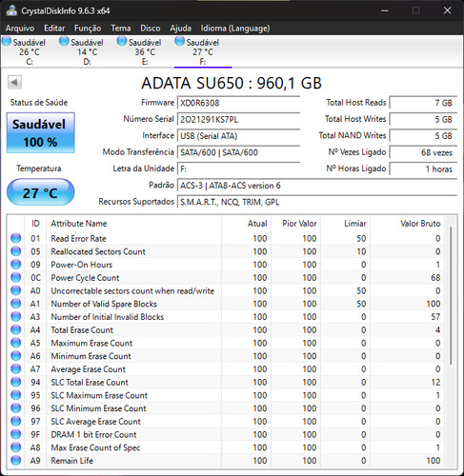Click status orb for Number of Valid Spare Blocks
Screen dimensions: 464x476
point(16,304)
